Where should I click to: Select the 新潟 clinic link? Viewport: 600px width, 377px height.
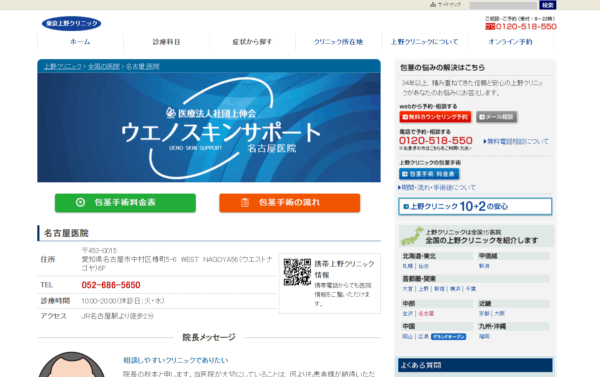tap(484, 266)
